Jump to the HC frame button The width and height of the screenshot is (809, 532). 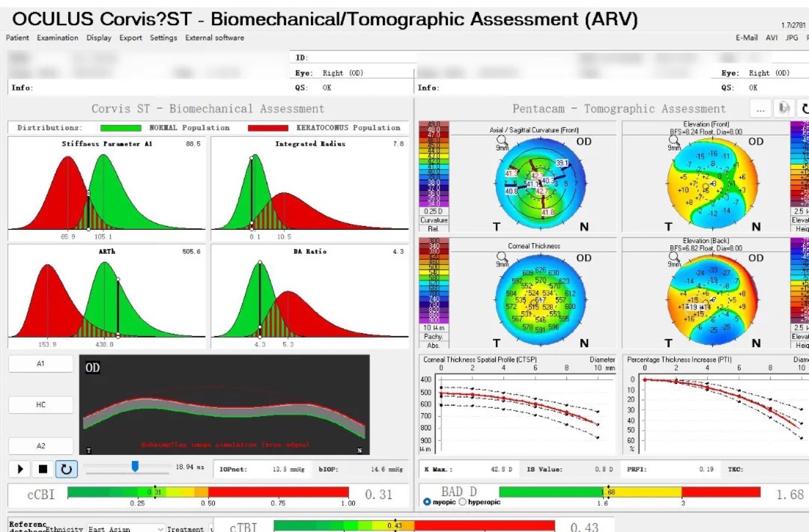[40, 404]
